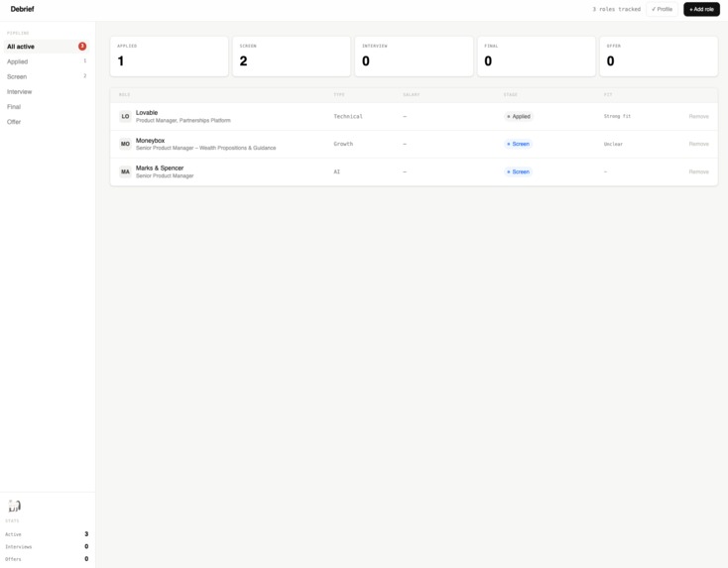Remove the Marks & Spencer role
Screen dimensions: 728x568
click(698, 171)
